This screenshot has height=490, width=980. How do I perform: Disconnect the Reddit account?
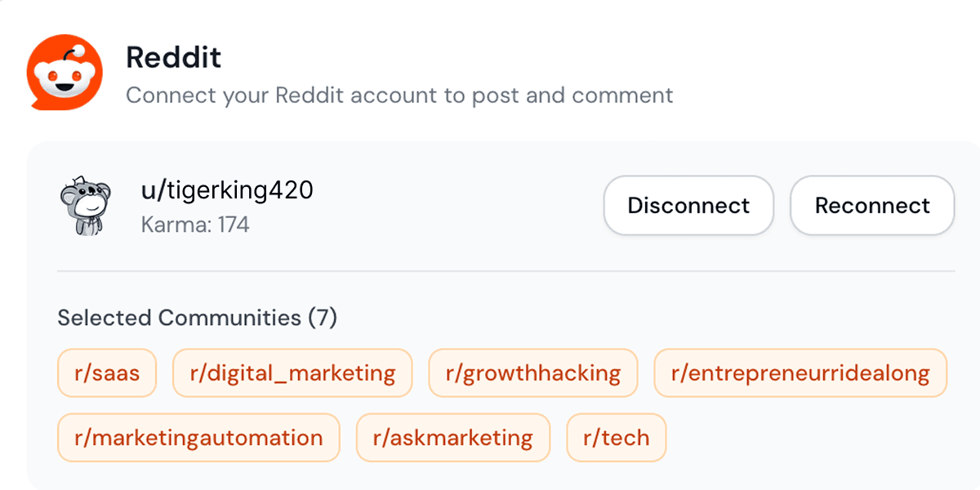pyautogui.click(x=688, y=206)
